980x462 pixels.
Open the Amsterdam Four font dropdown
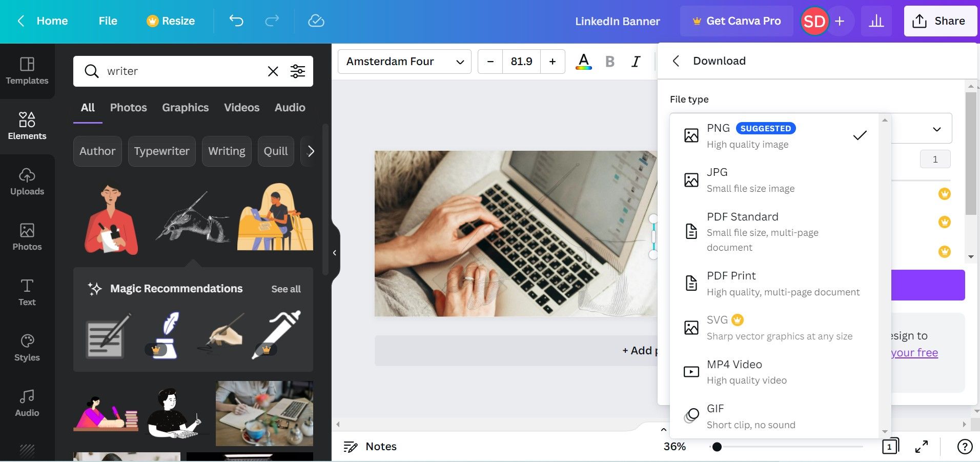[404, 61]
